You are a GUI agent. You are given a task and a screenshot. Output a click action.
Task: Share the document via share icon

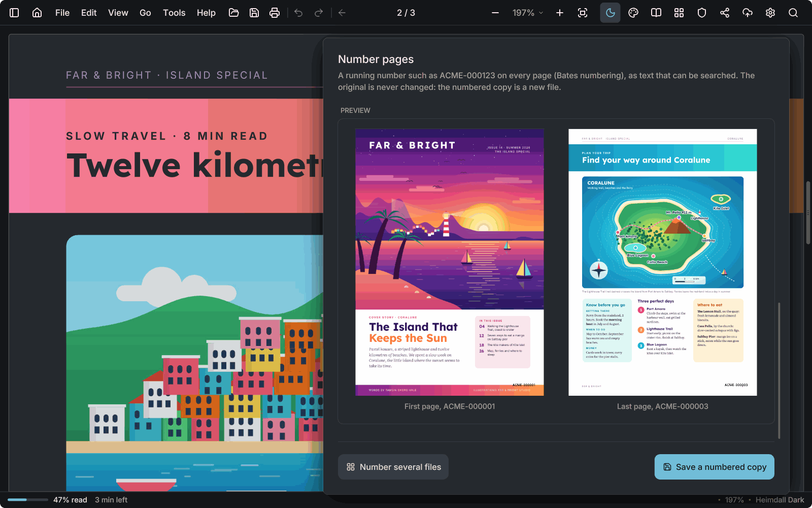[x=725, y=13]
